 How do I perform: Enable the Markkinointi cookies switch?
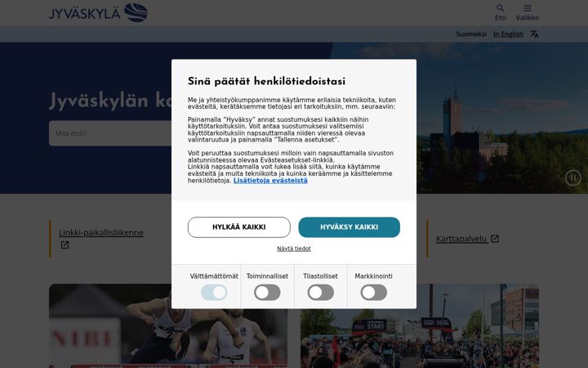tap(373, 292)
